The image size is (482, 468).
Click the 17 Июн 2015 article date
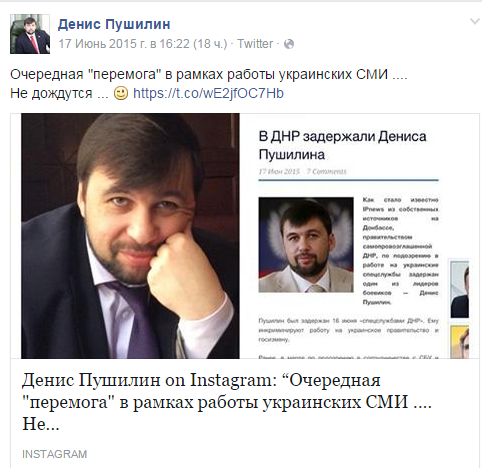point(279,171)
